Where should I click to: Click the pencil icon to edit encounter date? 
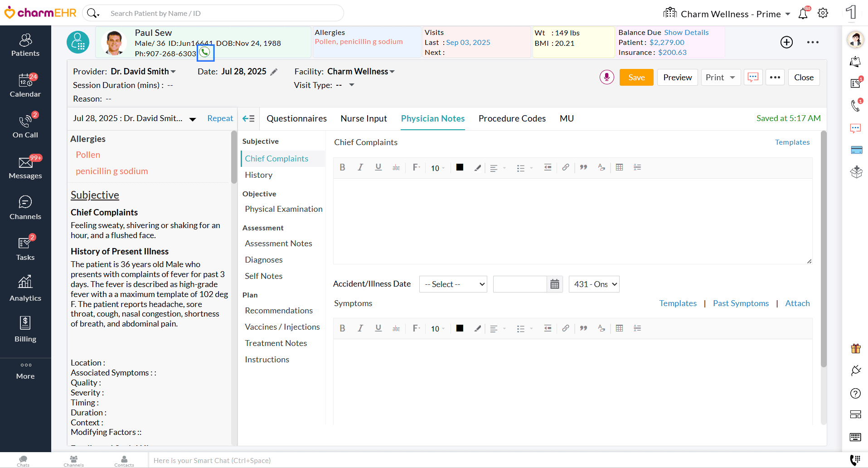pos(274,72)
